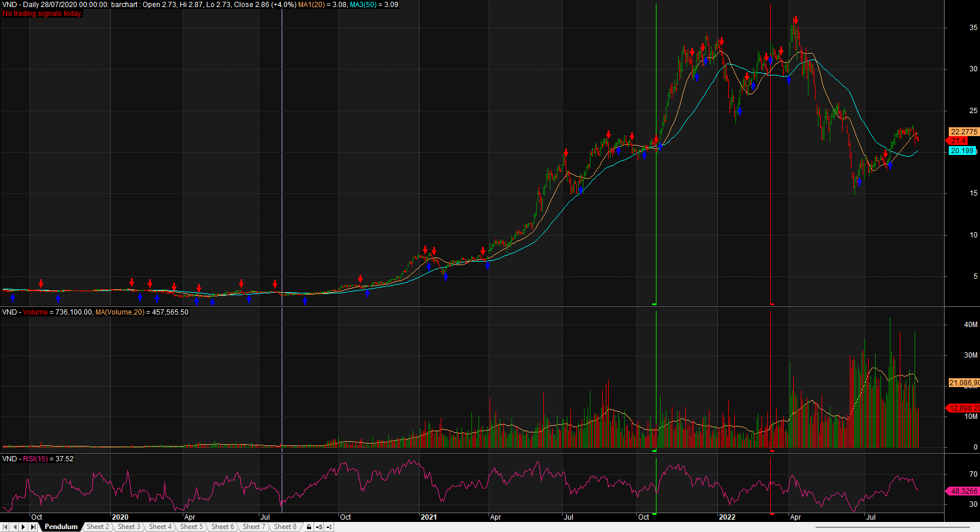This screenshot has height=532, width=980.
Task: Click the cyan 20.199 MA price label
Action: point(962,151)
